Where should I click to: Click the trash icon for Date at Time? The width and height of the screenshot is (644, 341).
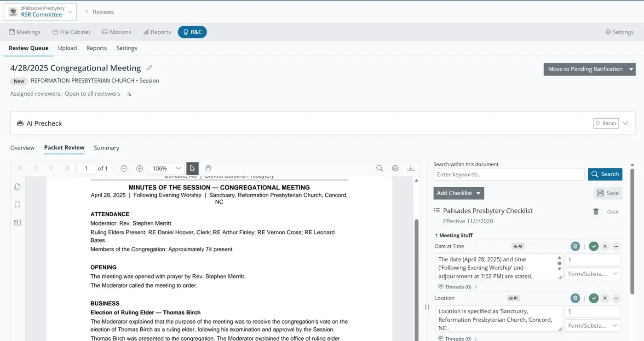575,246
